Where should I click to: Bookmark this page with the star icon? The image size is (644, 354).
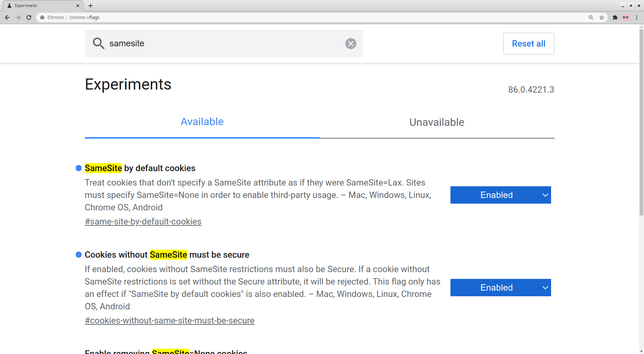[x=602, y=17]
